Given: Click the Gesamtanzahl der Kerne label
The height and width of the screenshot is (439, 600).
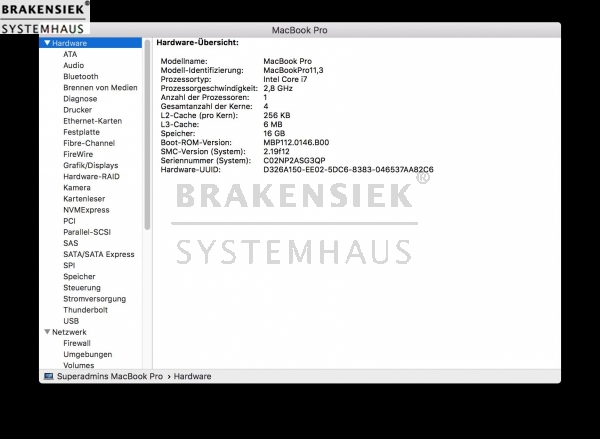Looking at the screenshot, I should click(x=207, y=106).
